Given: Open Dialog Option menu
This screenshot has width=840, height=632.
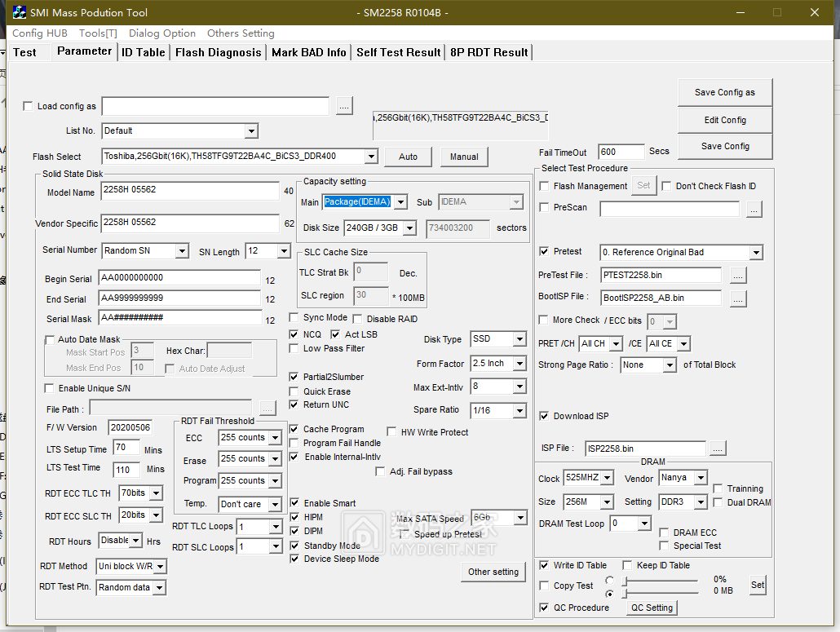Looking at the screenshot, I should 162,33.
